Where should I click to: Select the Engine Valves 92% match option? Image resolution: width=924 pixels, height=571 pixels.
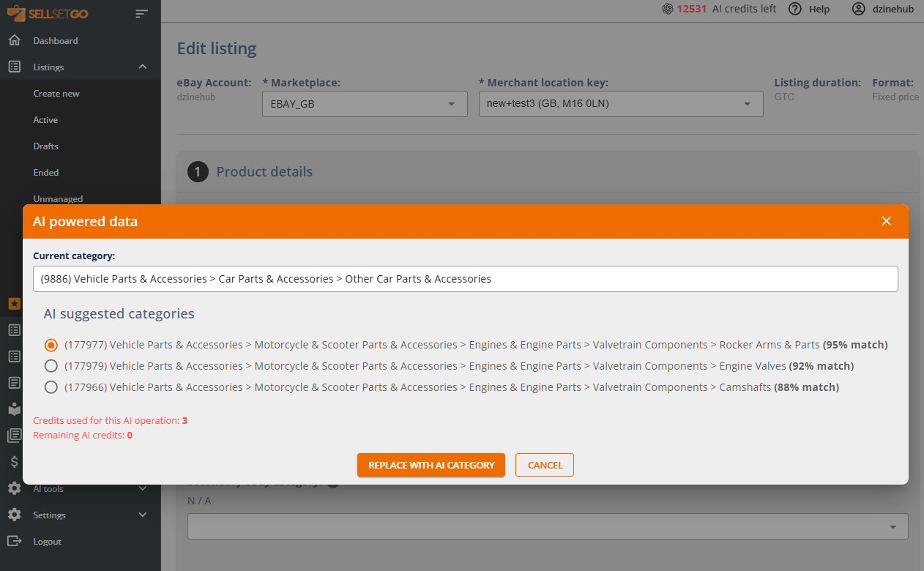pos(51,366)
